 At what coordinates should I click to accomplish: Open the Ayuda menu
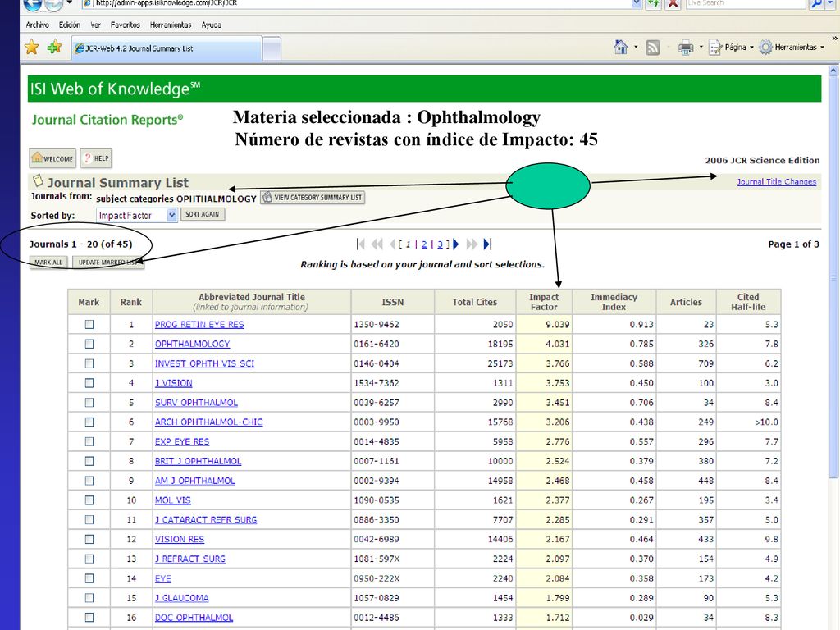pyautogui.click(x=211, y=25)
